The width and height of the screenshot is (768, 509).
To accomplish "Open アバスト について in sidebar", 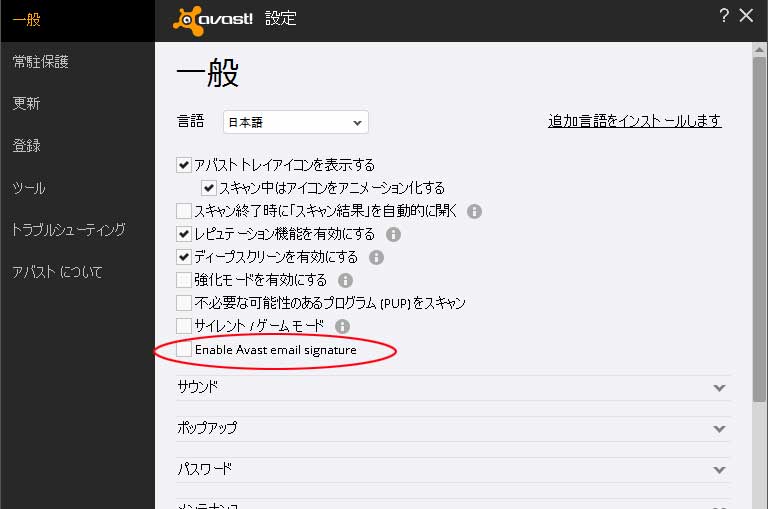I will coord(57,272).
